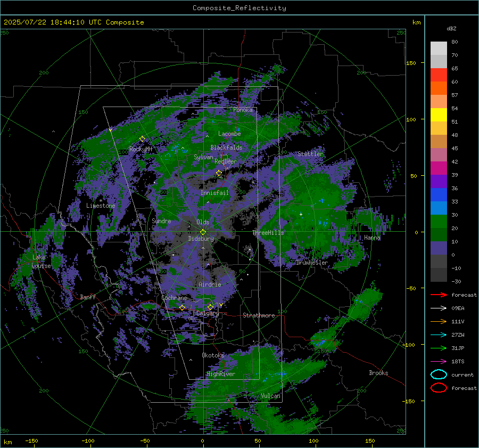The image size is (479, 448).
Task: Click the 09EA legend label
Action: tap(458, 308)
